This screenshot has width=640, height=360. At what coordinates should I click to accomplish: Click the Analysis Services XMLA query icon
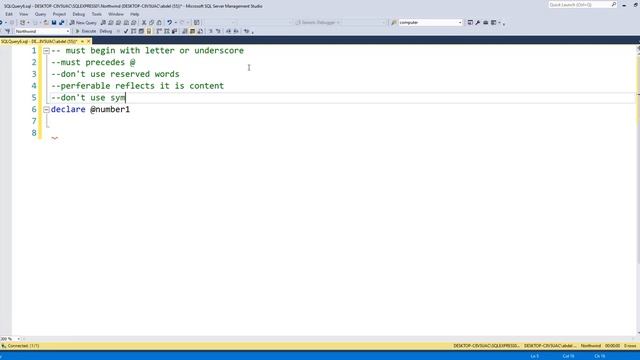coord(126,22)
